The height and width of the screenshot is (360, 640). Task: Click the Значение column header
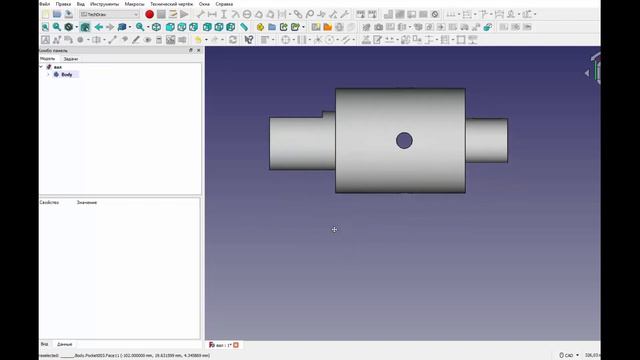pyautogui.click(x=87, y=202)
